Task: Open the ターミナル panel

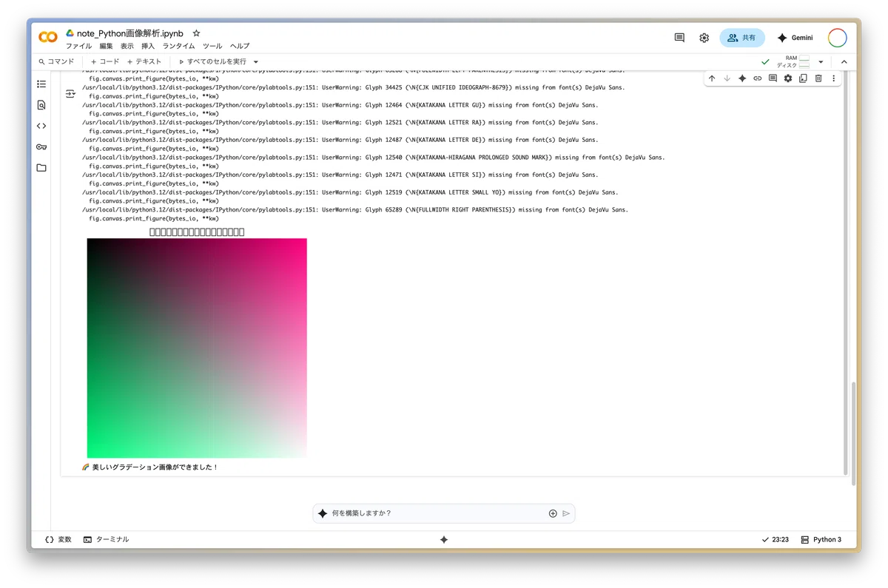Action: click(x=107, y=540)
